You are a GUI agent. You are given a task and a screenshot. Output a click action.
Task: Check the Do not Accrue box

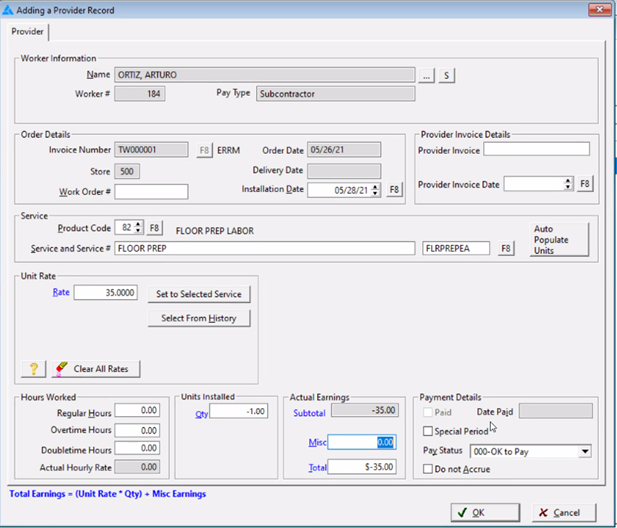(428, 469)
